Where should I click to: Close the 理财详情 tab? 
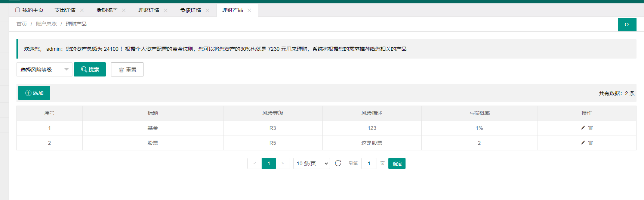tap(166, 10)
